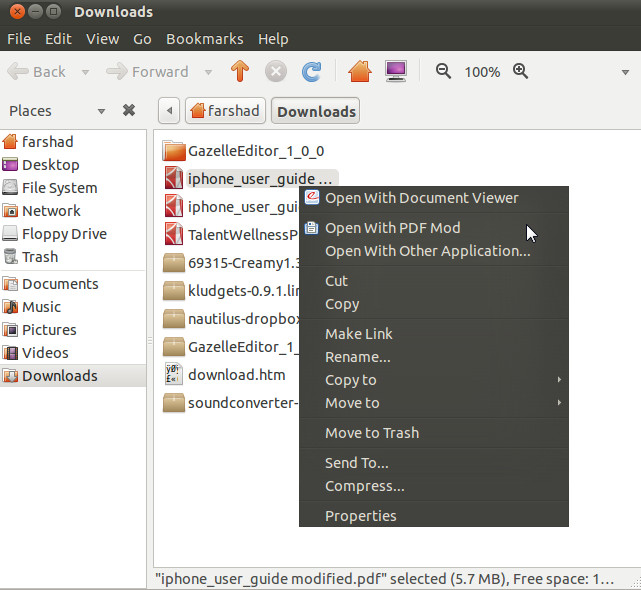This screenshot has width=641, height=590.
Task: Choose Properties in context menu
Action: point(434,516)
